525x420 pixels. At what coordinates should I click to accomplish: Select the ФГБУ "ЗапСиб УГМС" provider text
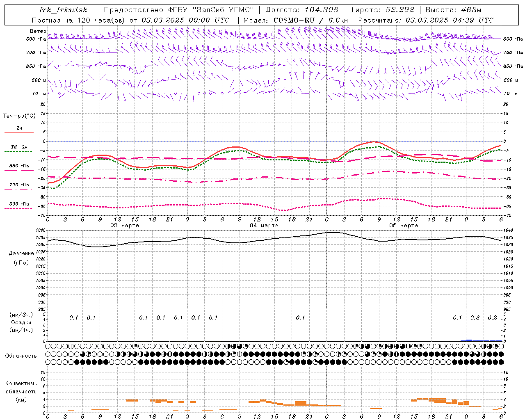pyautogui.click(x=211, y=10)
